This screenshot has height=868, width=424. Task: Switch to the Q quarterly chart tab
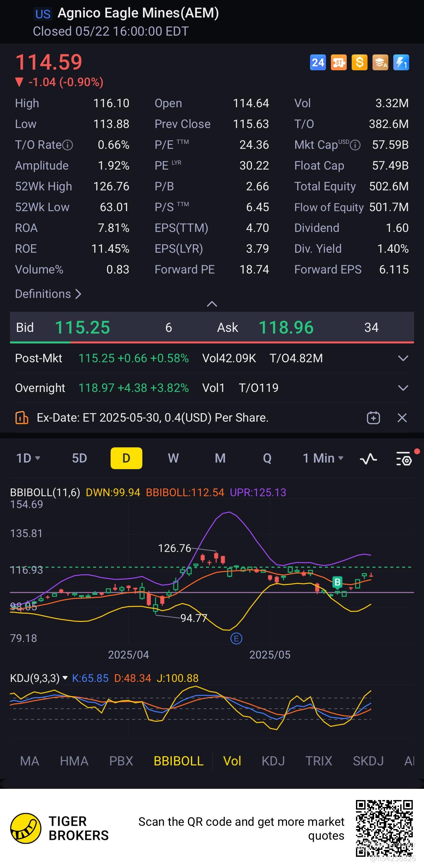coord(267,458)
